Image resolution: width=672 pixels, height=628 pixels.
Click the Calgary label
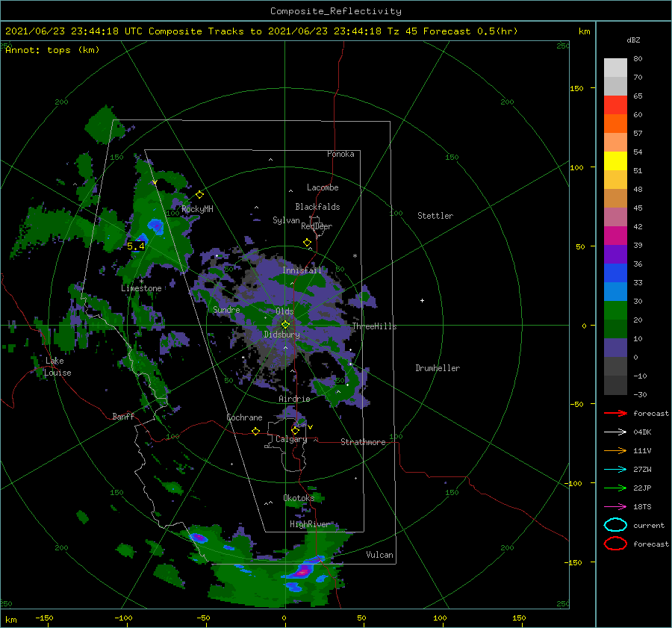[291, 439]
